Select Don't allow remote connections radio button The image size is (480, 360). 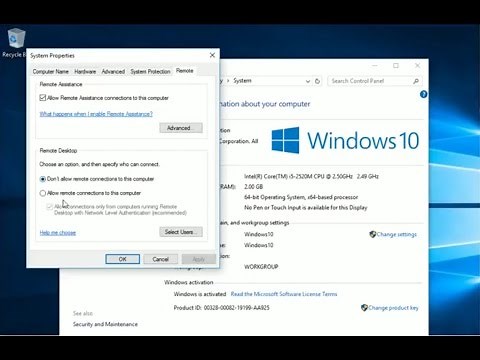point(43,179)
